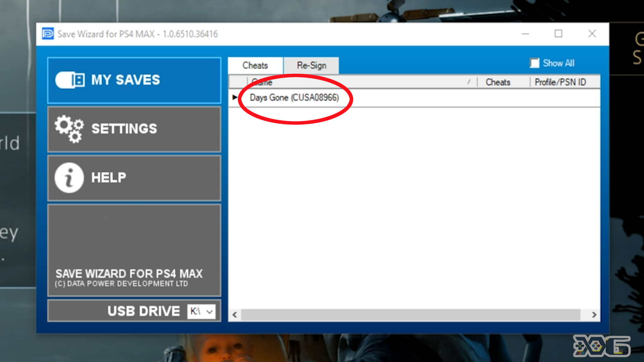The height and width of the screenshot is (362, 644).
Task: Click the Save Wizard PS4 icon in titlebar
Action: tap(47, 34)
